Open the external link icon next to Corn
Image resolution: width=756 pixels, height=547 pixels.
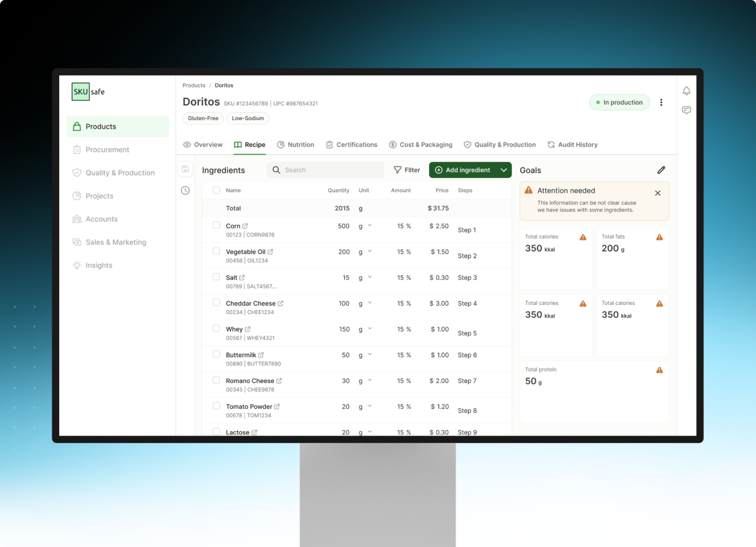(x=245, y=226)
